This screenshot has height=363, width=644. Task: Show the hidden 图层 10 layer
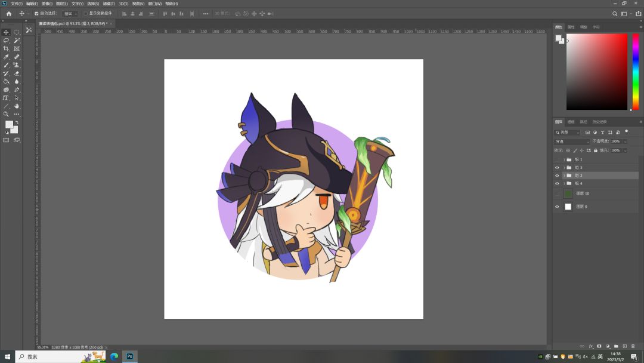558,193
